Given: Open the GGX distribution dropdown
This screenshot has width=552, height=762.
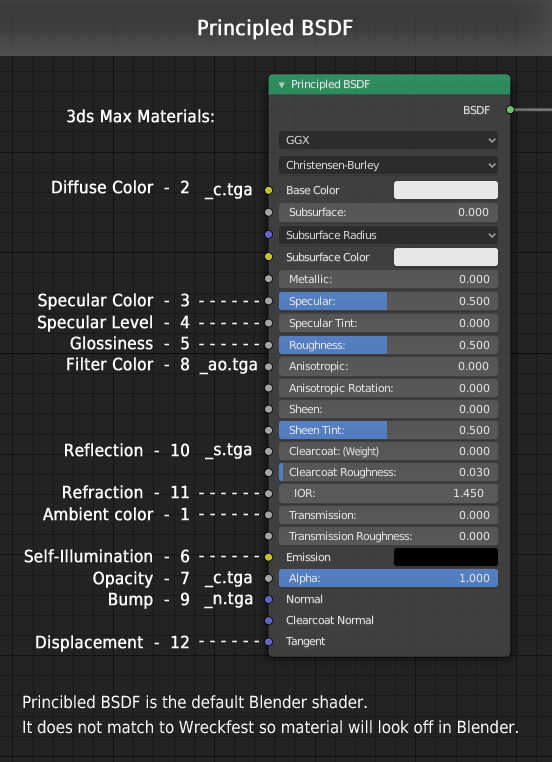Looking at the screenshot, I should pos(388,140).
